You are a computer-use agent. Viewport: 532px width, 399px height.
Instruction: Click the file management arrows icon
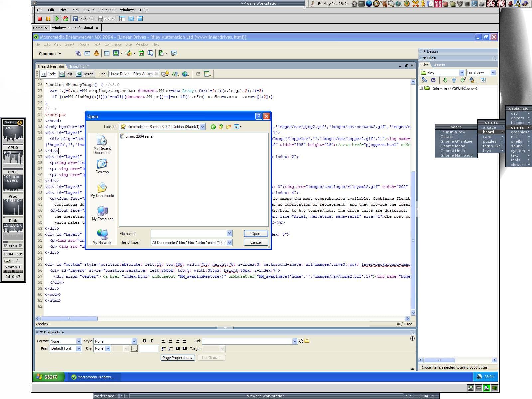(175, 74)
